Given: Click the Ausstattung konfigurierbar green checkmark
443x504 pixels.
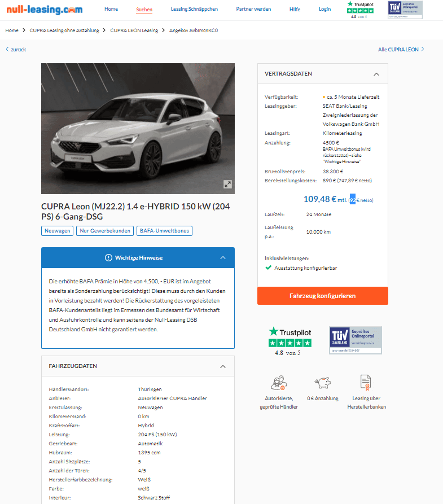Looking at the screenshot, I should click(269, 268).
